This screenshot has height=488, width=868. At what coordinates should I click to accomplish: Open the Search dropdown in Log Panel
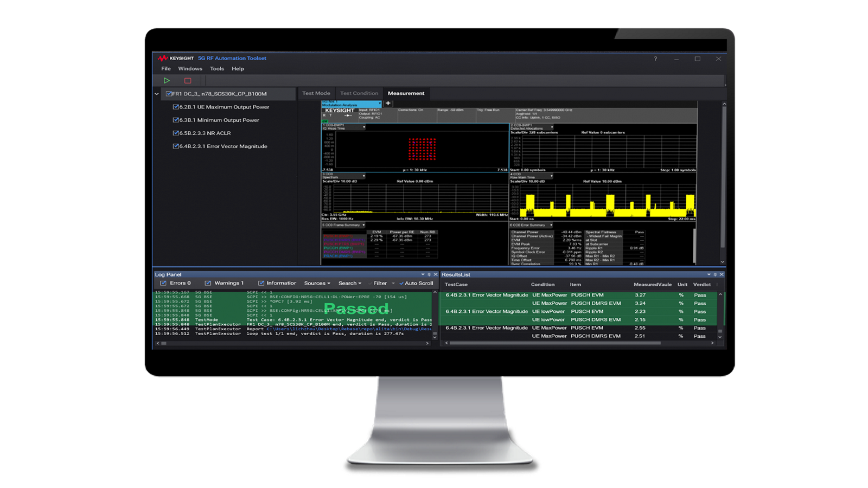(x=349, y=283)
